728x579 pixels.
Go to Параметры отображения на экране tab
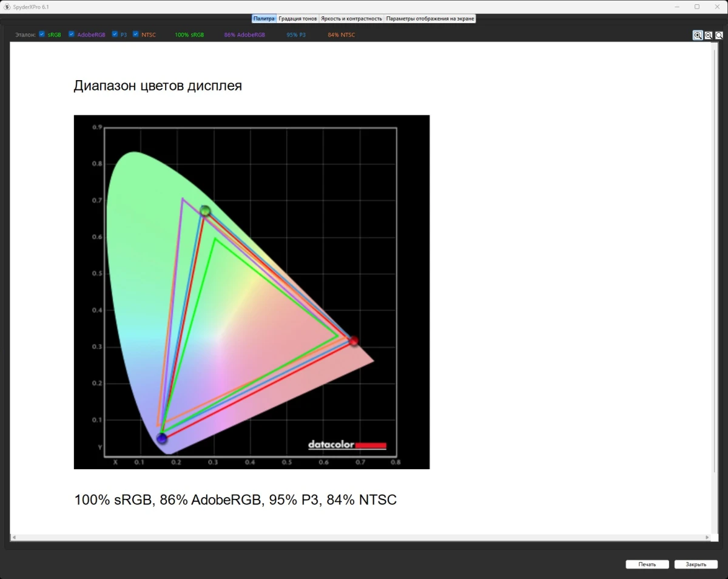430,19
